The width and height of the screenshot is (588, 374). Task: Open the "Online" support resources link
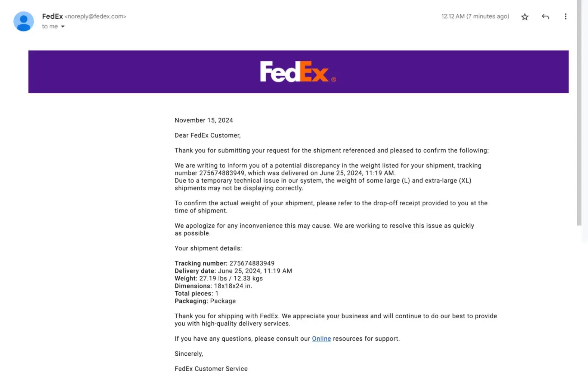[321, 339]
